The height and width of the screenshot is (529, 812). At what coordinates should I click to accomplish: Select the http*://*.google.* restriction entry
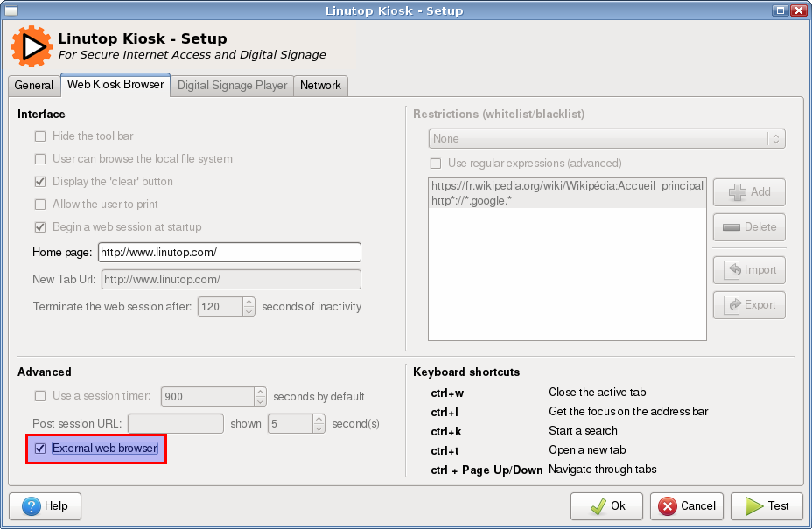click(567, 201)
